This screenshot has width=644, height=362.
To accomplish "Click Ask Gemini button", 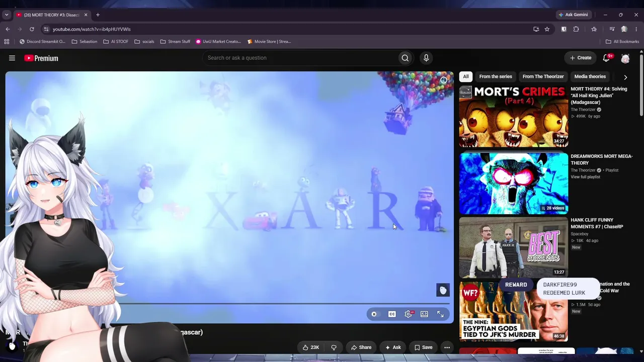I will [573, 15].
